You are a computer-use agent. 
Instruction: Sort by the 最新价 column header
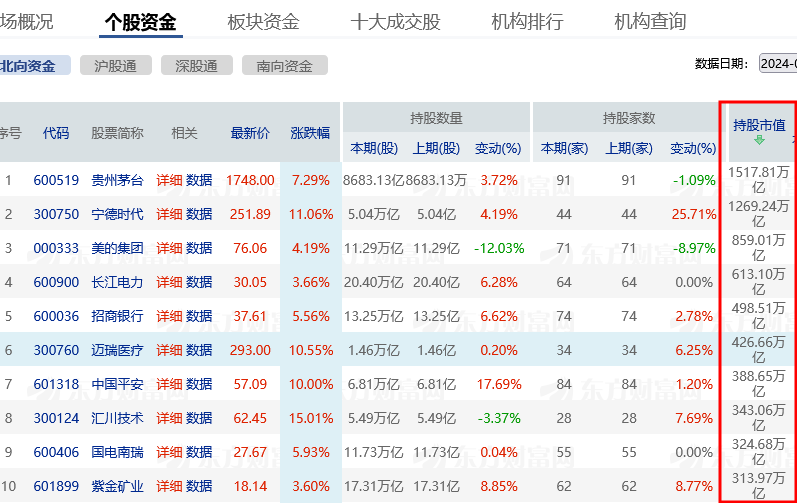250,133
